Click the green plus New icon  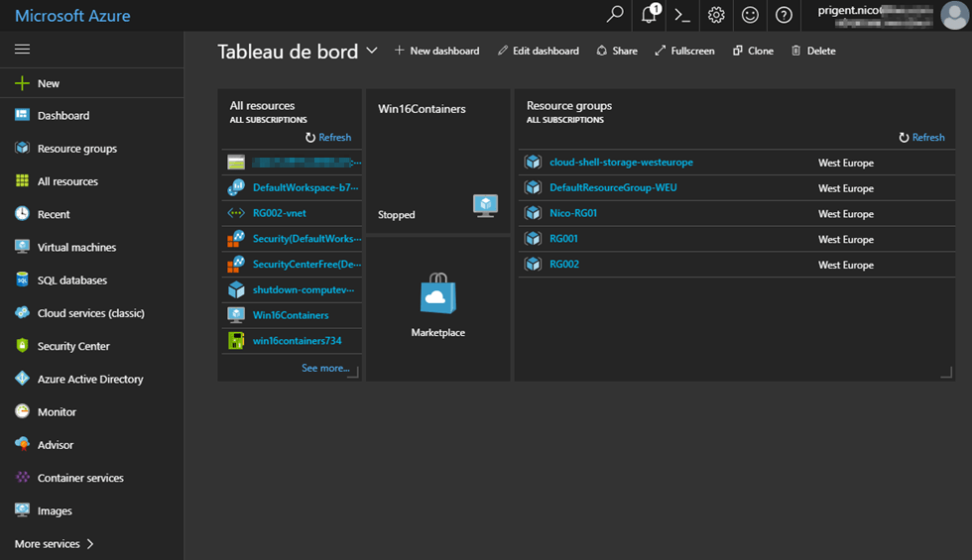click(x=22, y=83)
